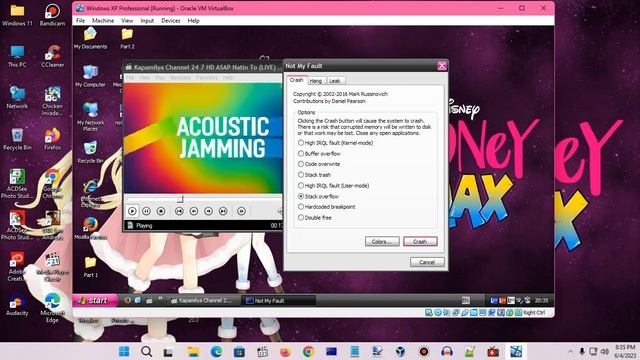Click Cancel in Not My Fault dialog
The width and height of the screenshot is (640, 360).
coord(427,262)
